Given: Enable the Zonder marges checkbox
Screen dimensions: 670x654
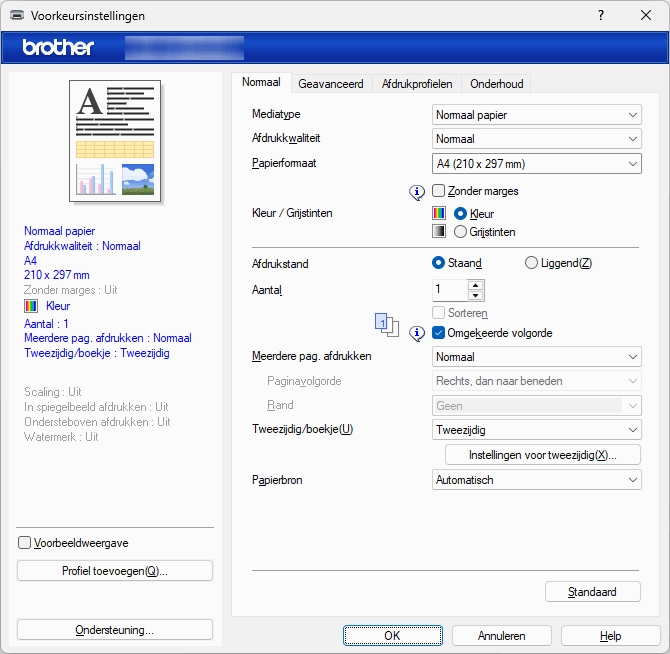Looking at the screenshot, I should [x=439, y=191].
